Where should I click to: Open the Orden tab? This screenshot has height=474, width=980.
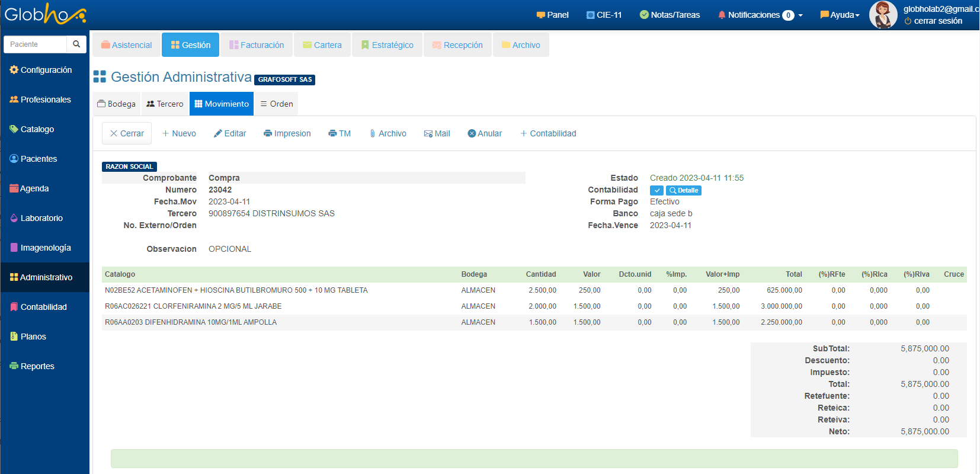click(277, 104)
